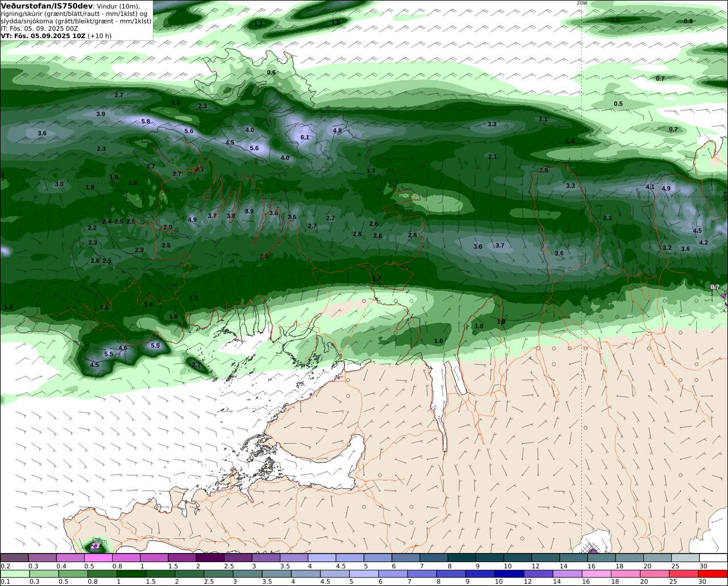Select the dusky mauve snow swatch labeled 0.2
The image size is (728, 586).
coord(15,558)
